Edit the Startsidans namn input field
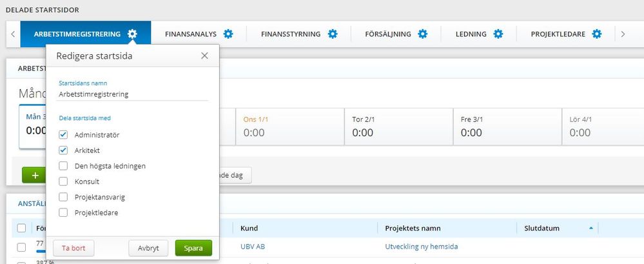644x264 pixels. (133, 94)
